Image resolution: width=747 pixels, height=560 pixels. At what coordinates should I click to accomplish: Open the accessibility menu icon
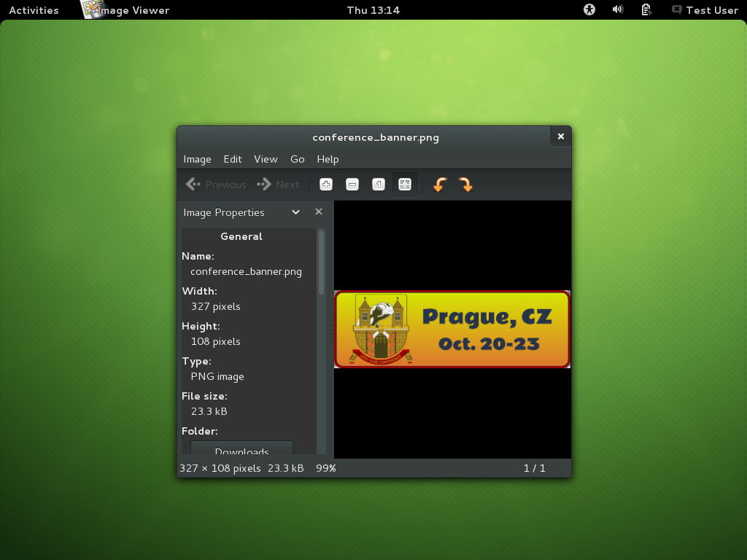(x=589, y=9)
